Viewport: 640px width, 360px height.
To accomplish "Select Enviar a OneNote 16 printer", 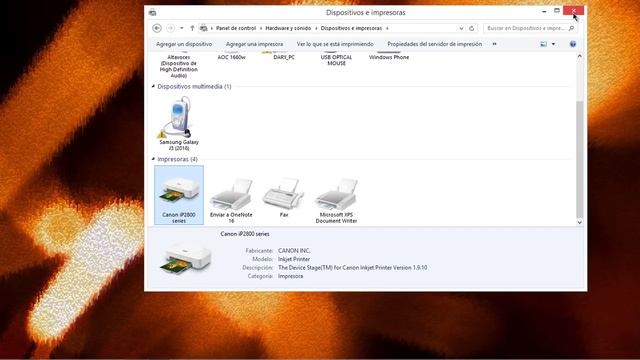I will coord(231,200).
